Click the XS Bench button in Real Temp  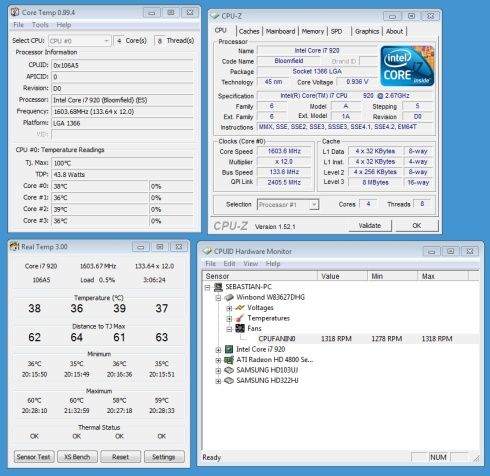[77, 457]
